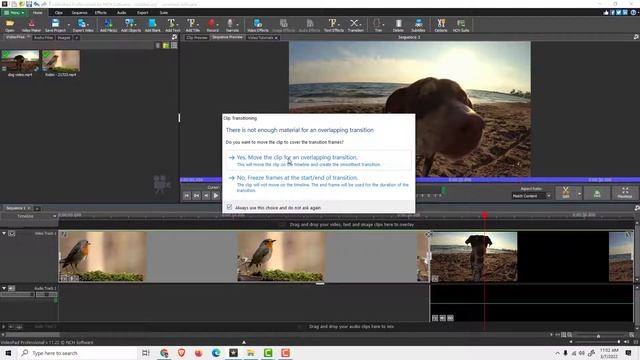Image resolution: width=640 pixels, height=360 pixels.
Task: Click the Add File(s) icon
Action: [109, 25]
